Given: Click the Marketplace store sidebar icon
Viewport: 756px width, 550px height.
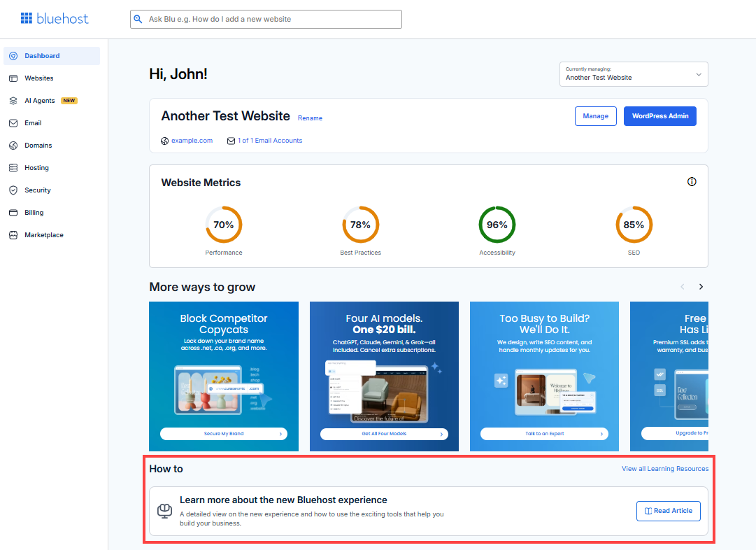Looking at the screenshot, I should point(13,235).
